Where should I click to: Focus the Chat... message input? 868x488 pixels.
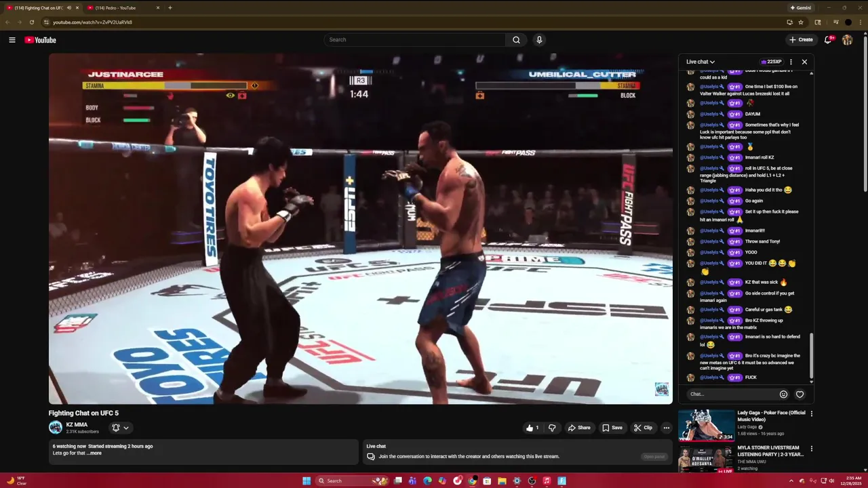click(x=731, y=394)
